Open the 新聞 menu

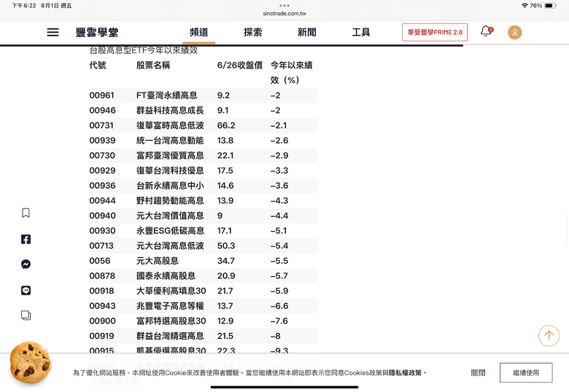(x=307, y=32)
